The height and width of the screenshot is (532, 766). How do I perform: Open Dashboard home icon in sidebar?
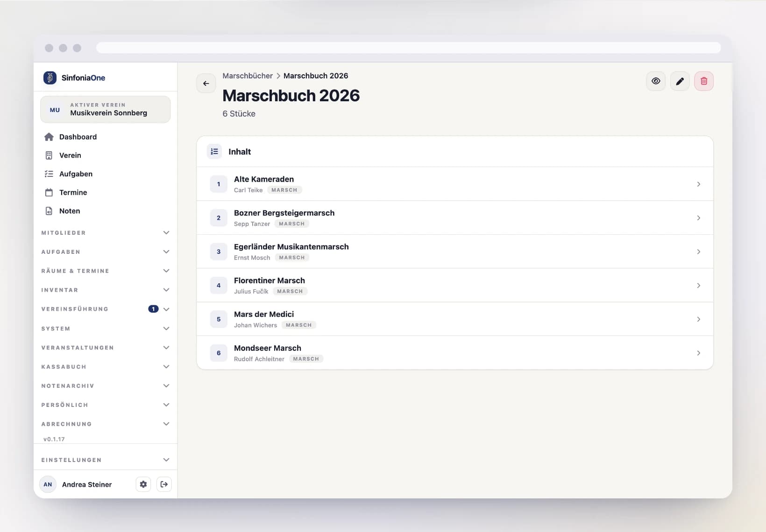click(49, 137)
